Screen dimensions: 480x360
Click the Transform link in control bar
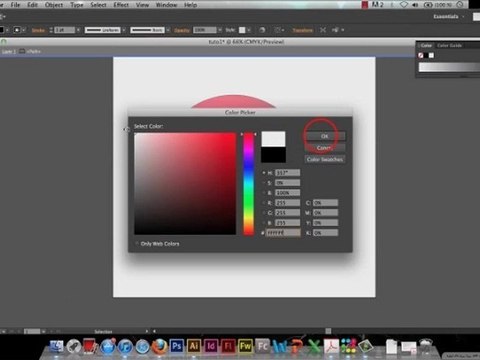(x=303, y=30)
